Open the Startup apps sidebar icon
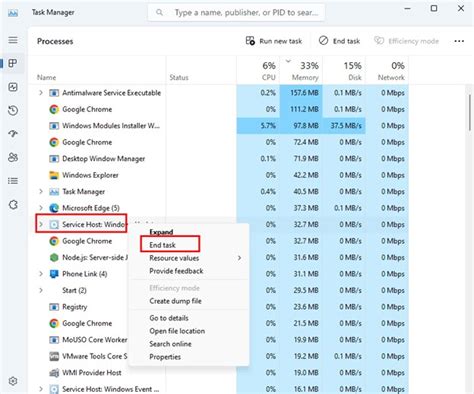 pos(13,134)
